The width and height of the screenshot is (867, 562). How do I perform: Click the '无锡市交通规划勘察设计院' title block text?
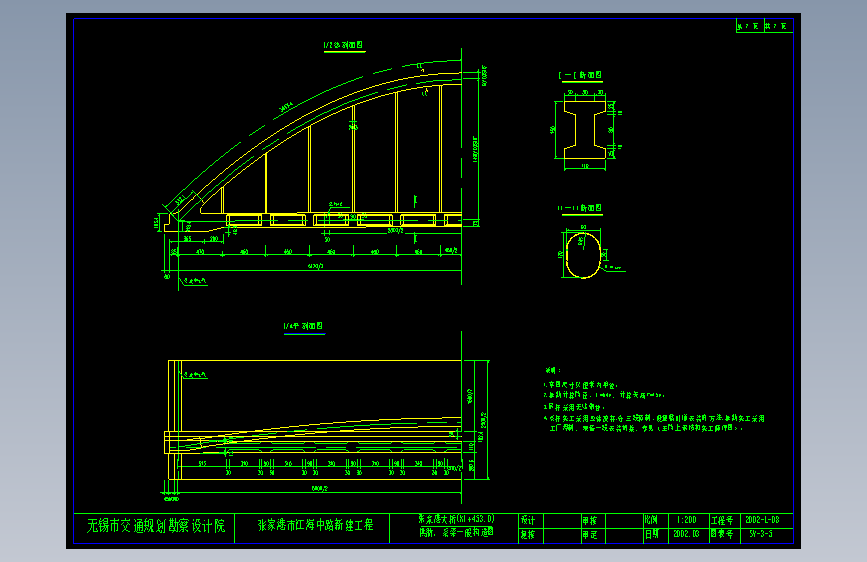pos(156,525)
